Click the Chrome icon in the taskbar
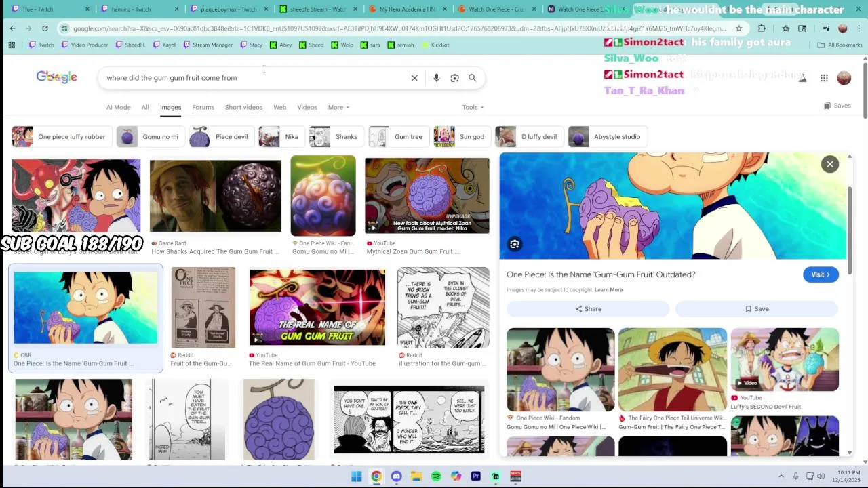 [x=376, y=476]
